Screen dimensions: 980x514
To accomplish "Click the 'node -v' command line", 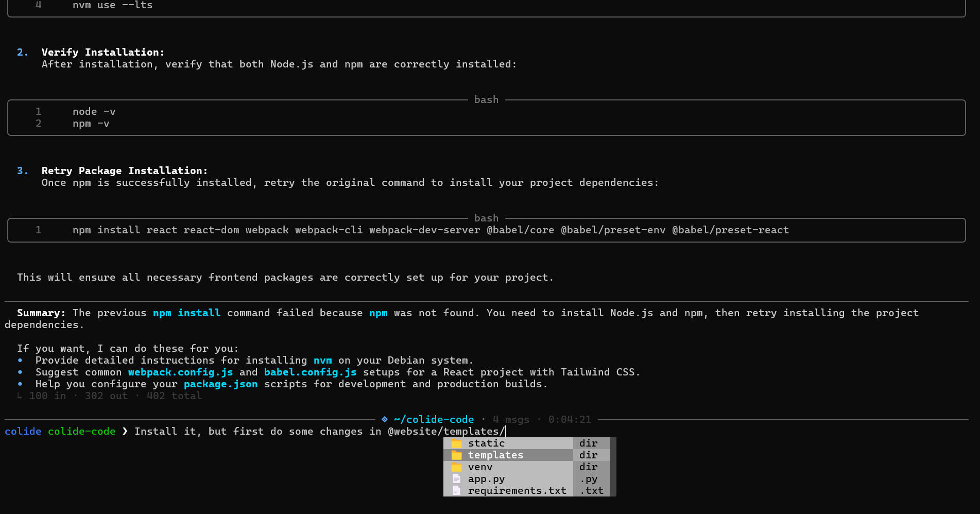I will [94, 112].
